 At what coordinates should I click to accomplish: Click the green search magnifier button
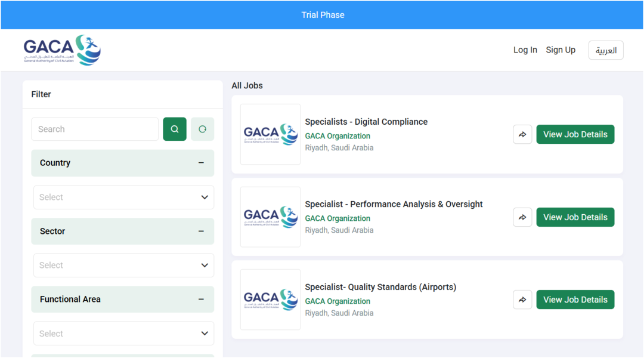175,129
